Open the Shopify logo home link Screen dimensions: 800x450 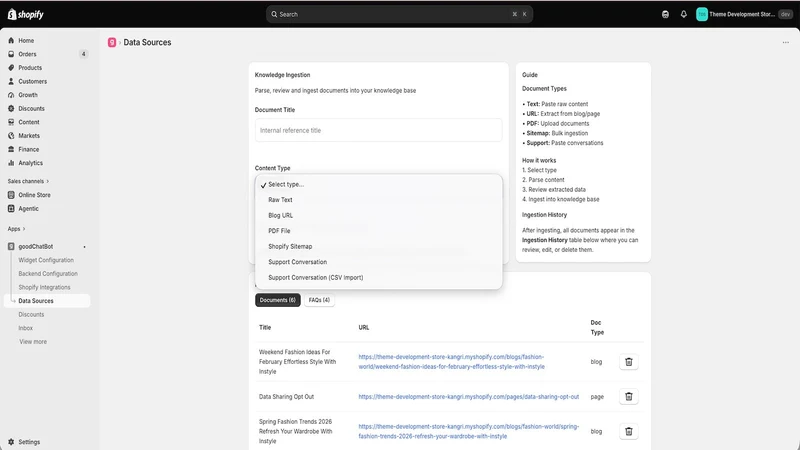tap(26, 14)
